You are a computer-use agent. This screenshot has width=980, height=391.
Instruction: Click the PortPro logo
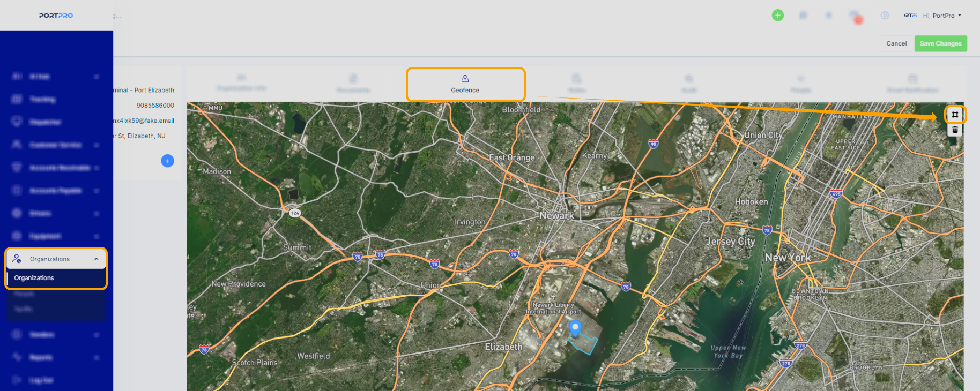pos(56,16)
